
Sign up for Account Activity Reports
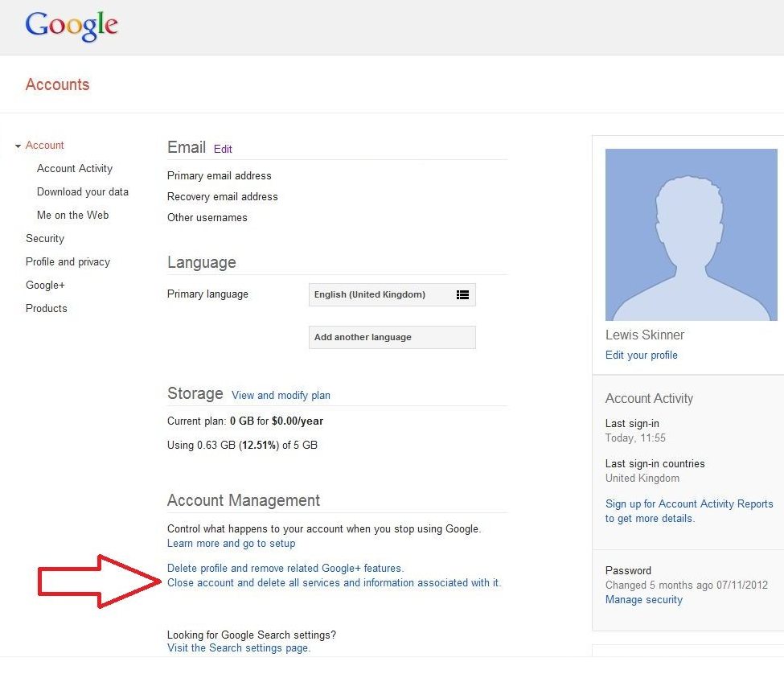[x=689, y=511]
